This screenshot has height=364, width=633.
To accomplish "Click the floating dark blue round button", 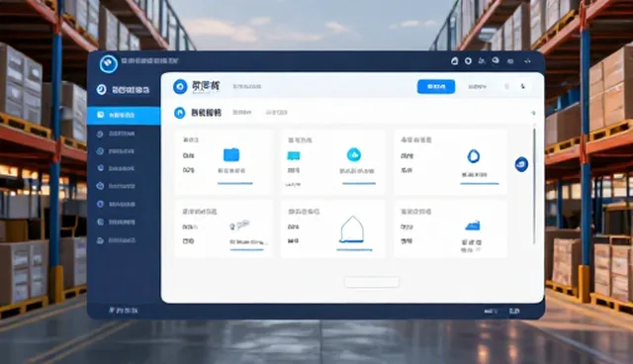I will click(521, 164).
